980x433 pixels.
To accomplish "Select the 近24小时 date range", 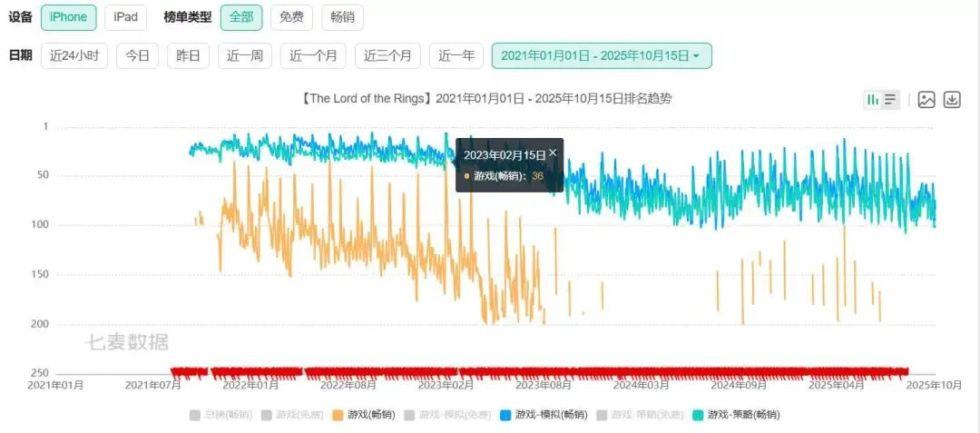I will click(73, 55).
